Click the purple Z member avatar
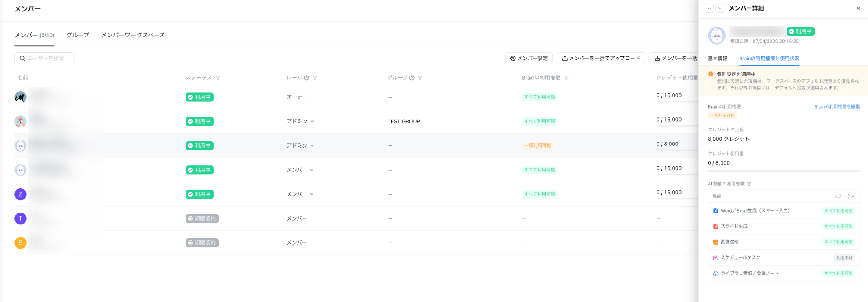The height and width of the screenshot is (302, 868). pos(20,194)
